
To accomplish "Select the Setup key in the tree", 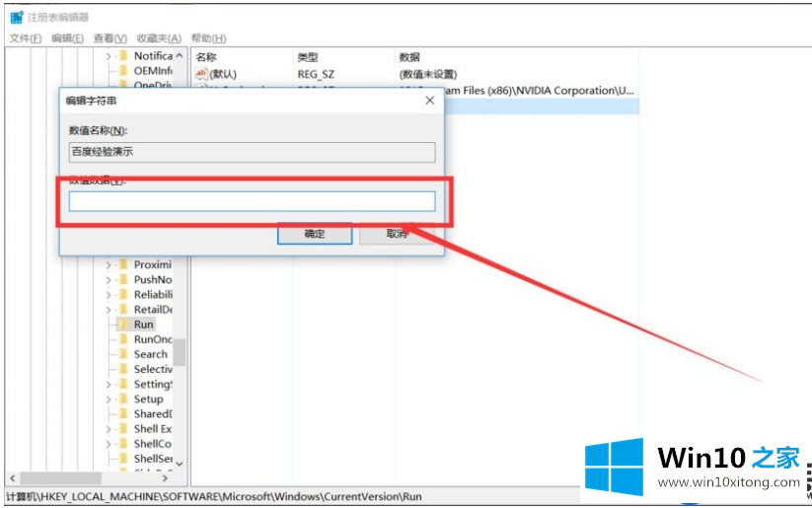I will coord(149,399).
